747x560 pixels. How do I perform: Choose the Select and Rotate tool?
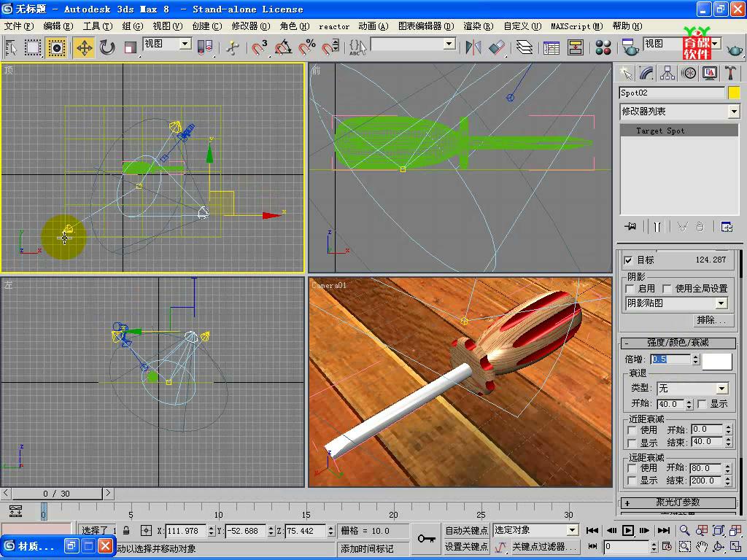[x=107, y=47]
